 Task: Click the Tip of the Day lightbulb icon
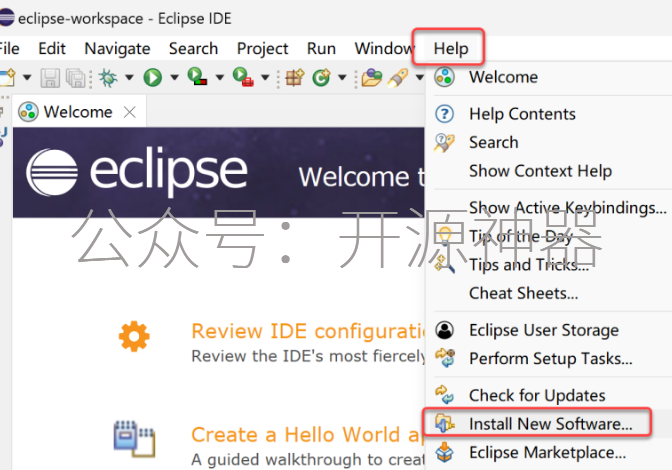444,236
